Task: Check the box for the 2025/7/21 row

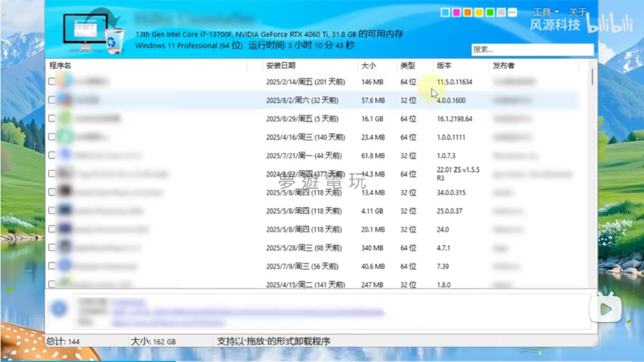Action: 52,155
